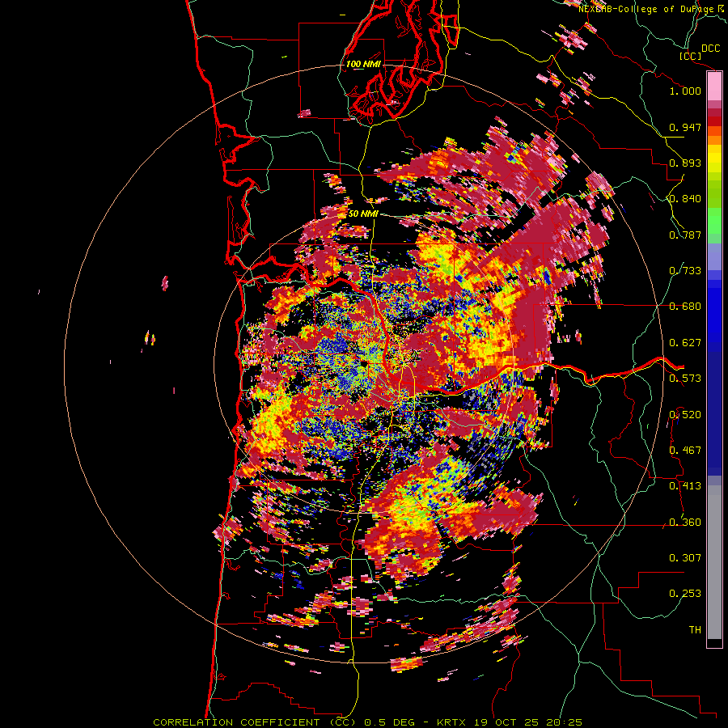This screenshot has height=728, width=728.
Task: Click the 0.840 scale value
Action: click(x=685, y=199)
